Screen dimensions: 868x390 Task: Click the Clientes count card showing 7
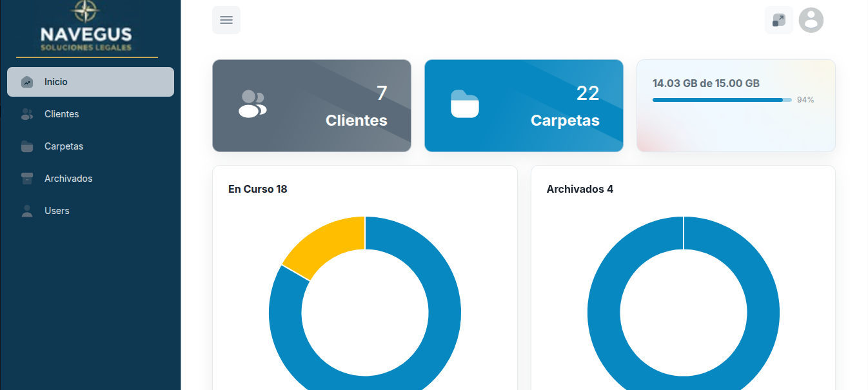(x=311, y=106)
